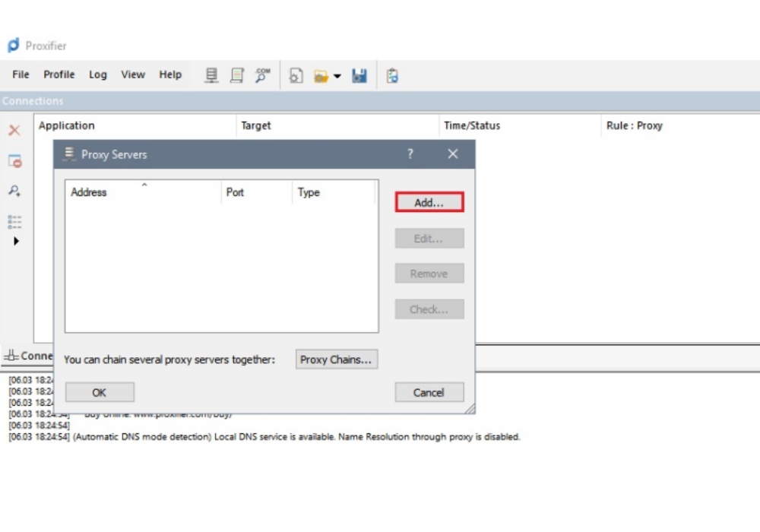Expand sidebar black arrow
This screenshot has width=760, height=532.
coord(16,241)
